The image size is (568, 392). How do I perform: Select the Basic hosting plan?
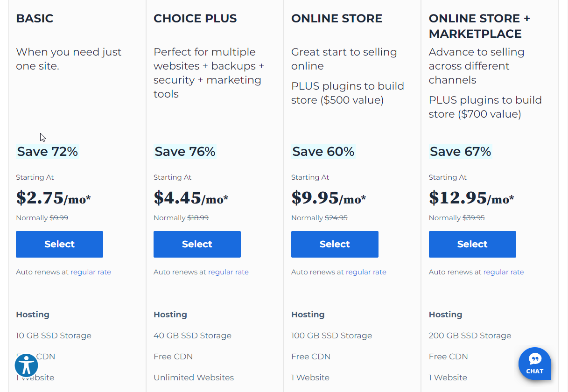pyautogui.click(x=59, y=244)
